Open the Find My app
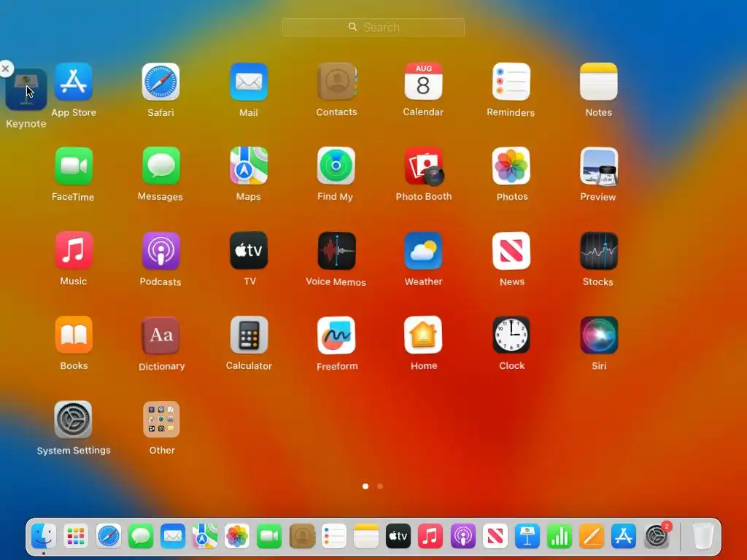Image resolution: width=747 pixels, height=560 pixels. [336, 166]
